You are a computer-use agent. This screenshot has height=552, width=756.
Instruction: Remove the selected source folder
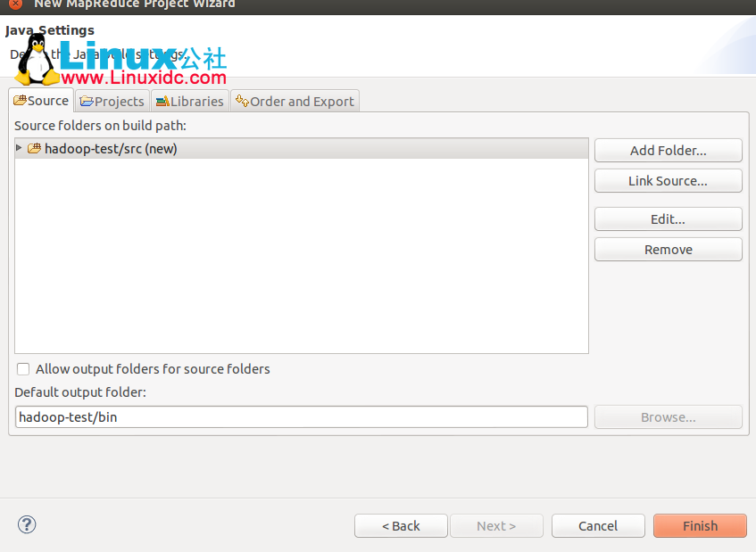668,249
